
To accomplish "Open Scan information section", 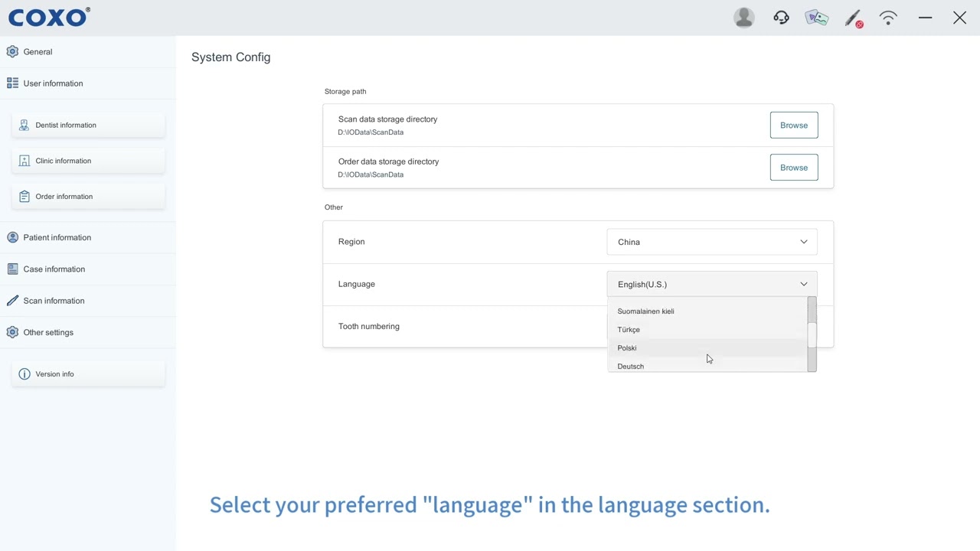I will (88, 301).
